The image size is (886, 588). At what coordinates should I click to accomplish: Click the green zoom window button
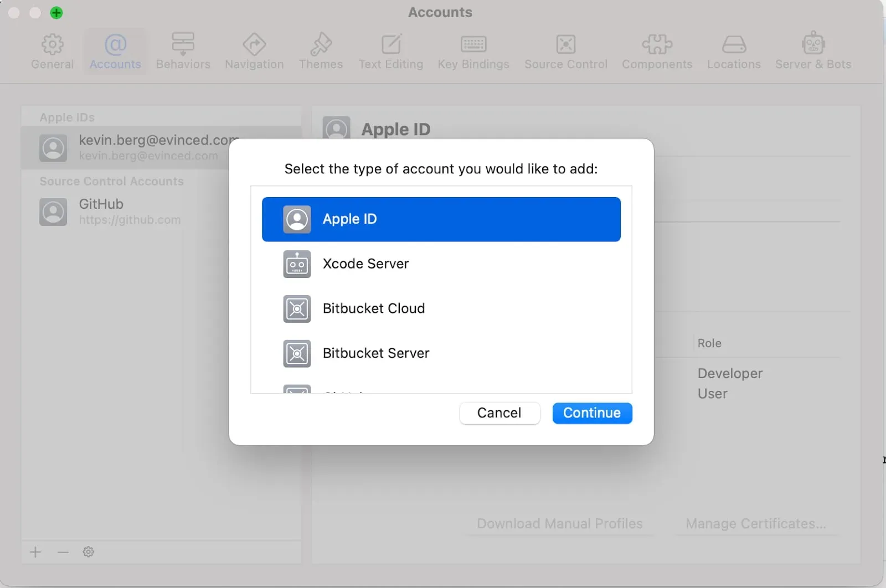(56, 13)
